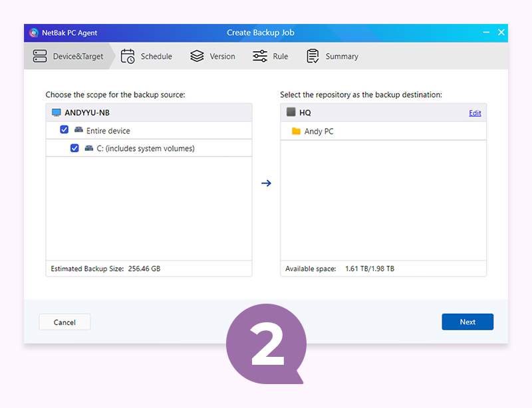Click the HQ repository NAS icon

(x=291, y=112)
